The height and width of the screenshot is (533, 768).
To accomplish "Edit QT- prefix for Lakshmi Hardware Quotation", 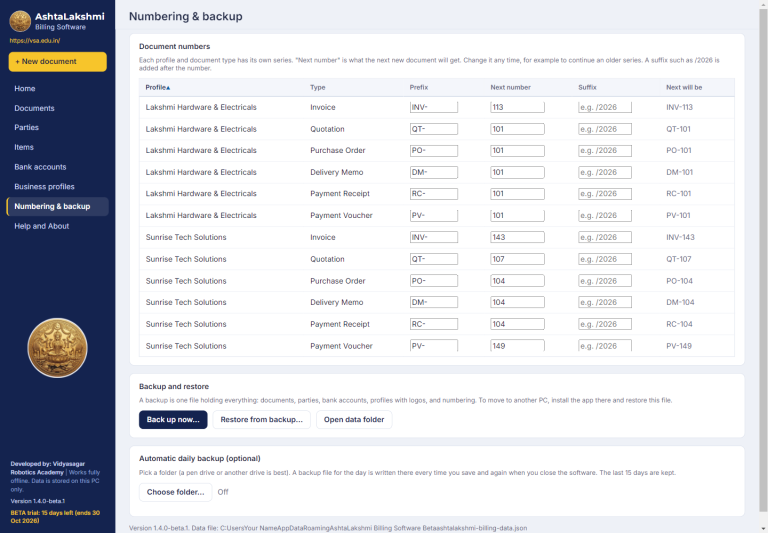I will (433, 129).
